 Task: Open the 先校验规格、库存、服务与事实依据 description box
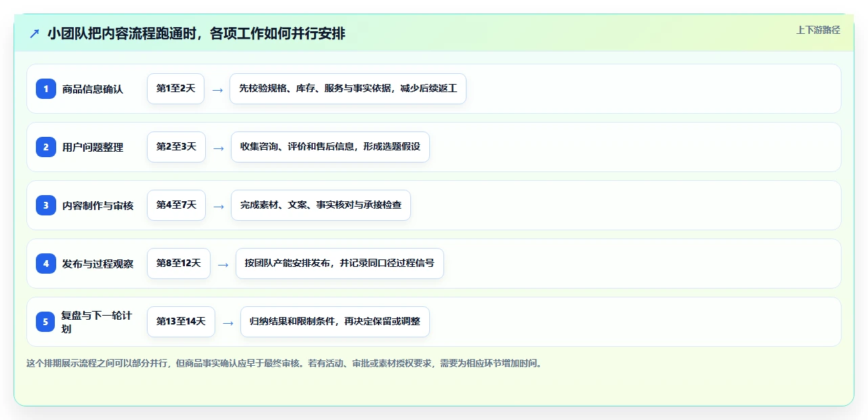coord(348,89)
